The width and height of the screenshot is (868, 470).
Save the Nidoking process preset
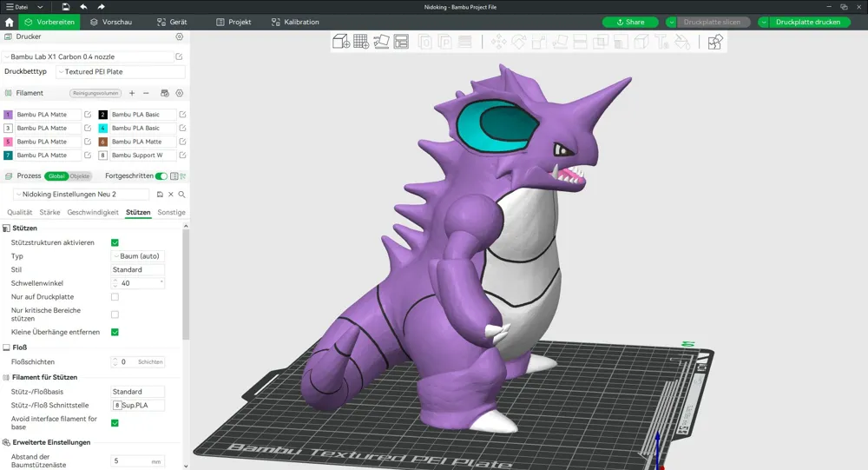coord(160,195)
